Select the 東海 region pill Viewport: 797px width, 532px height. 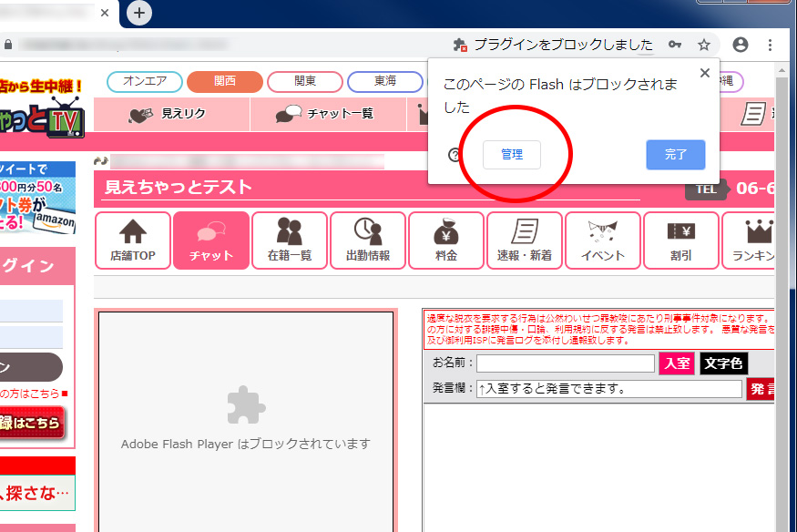(x=384, y=81)
